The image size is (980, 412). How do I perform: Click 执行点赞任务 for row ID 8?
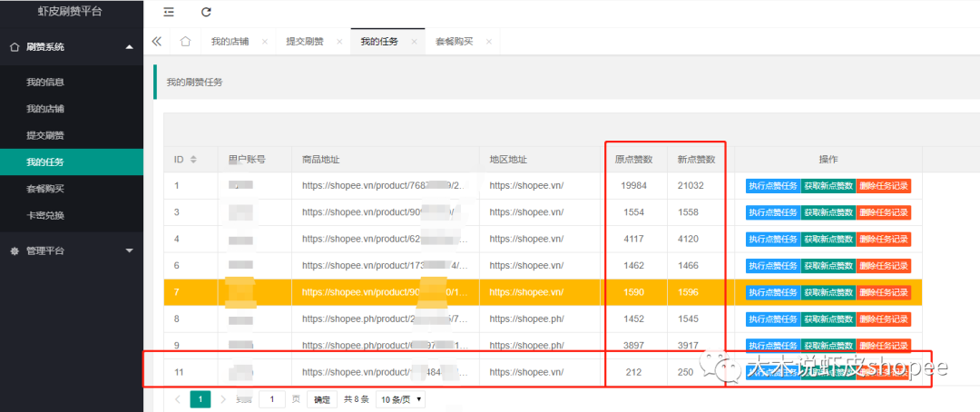tap(772, 319)
